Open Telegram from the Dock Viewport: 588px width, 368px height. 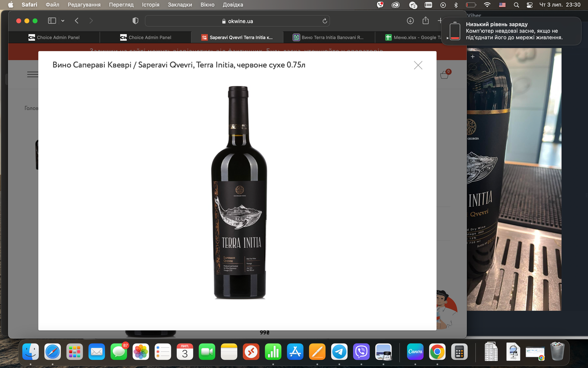[339, 352]
